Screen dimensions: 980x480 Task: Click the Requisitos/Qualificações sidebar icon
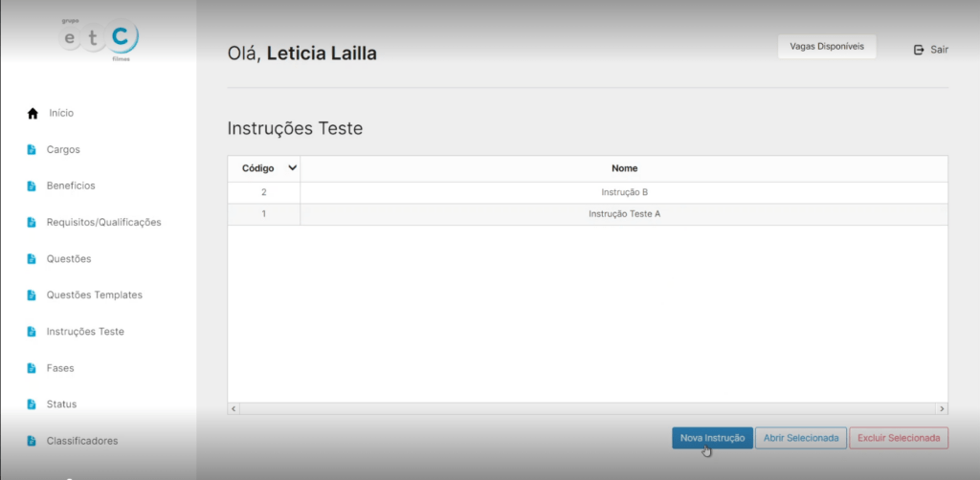click(32, 222)
